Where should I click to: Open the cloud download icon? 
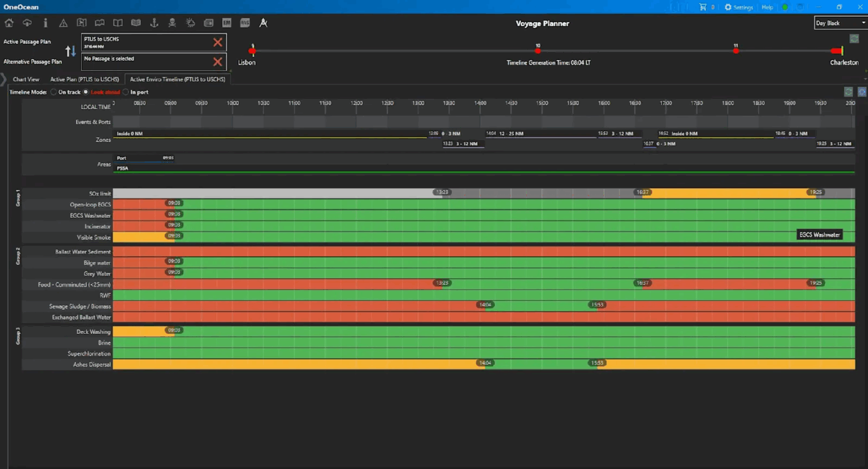tap(27, 23)
